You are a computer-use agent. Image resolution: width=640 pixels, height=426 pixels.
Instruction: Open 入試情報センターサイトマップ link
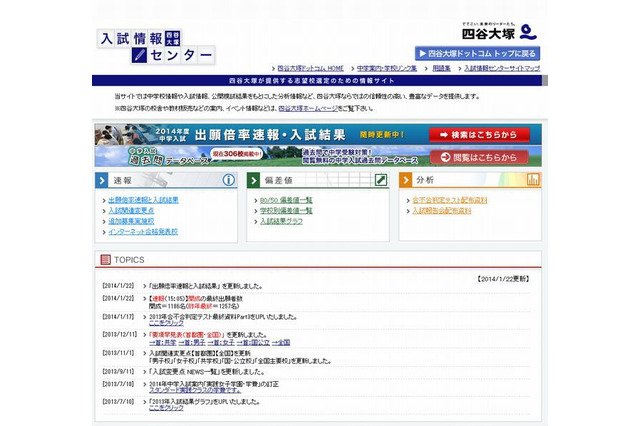click(502, 68)
